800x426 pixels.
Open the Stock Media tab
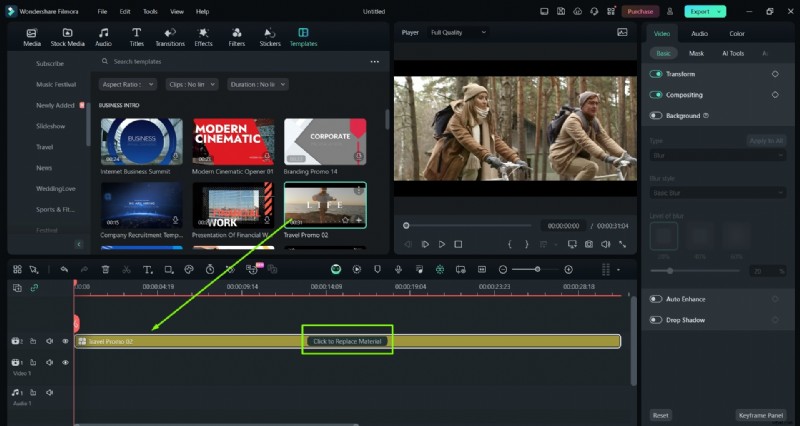point(67,37)
